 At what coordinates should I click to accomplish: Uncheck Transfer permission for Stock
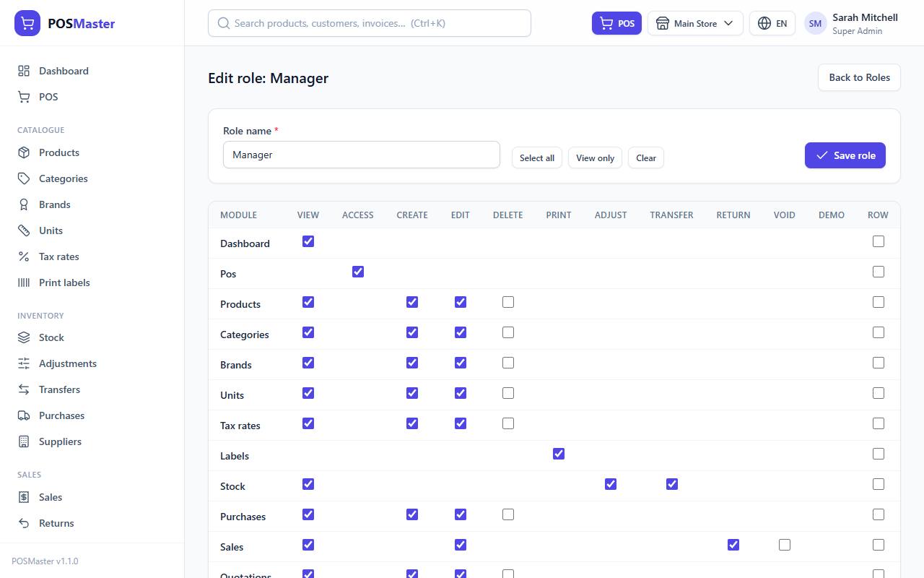[x=672, y=484]
